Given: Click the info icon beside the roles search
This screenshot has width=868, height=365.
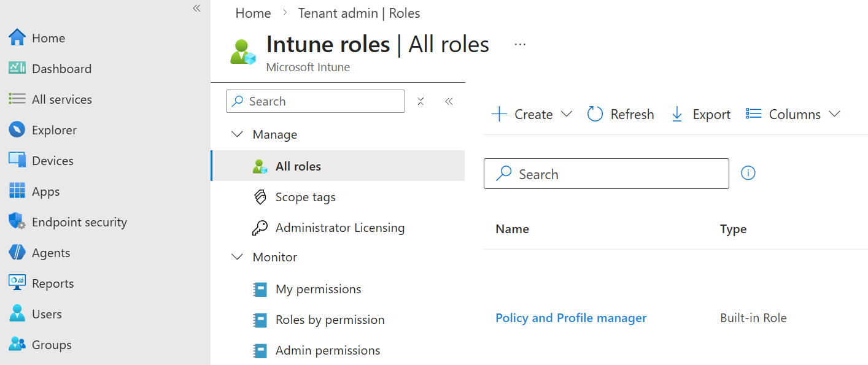Looking at the screenshot, I should [748, 173].
